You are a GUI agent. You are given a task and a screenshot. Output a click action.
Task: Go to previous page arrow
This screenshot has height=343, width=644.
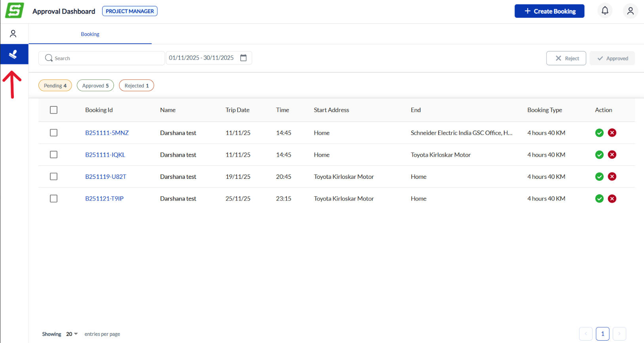click(x=586, y=334)
